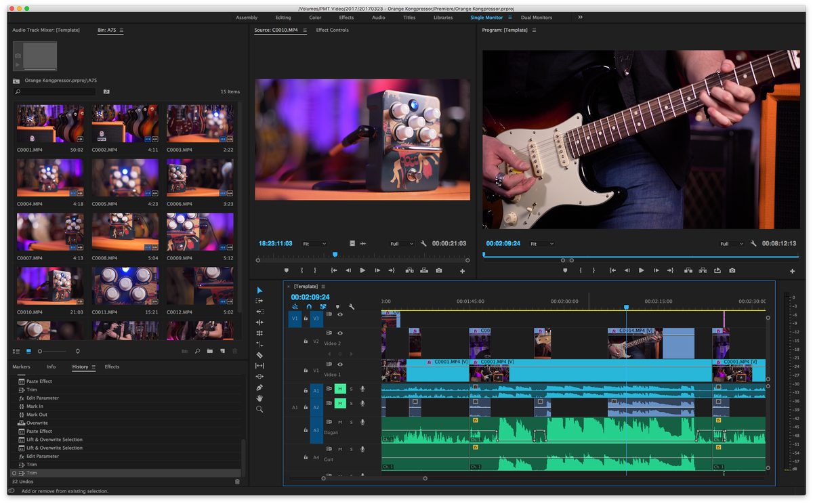This screenshot has width=813, height=504.
Task: Step forward one frame in Program monitor
Action: pyautogui.click(x=656, y=270)
